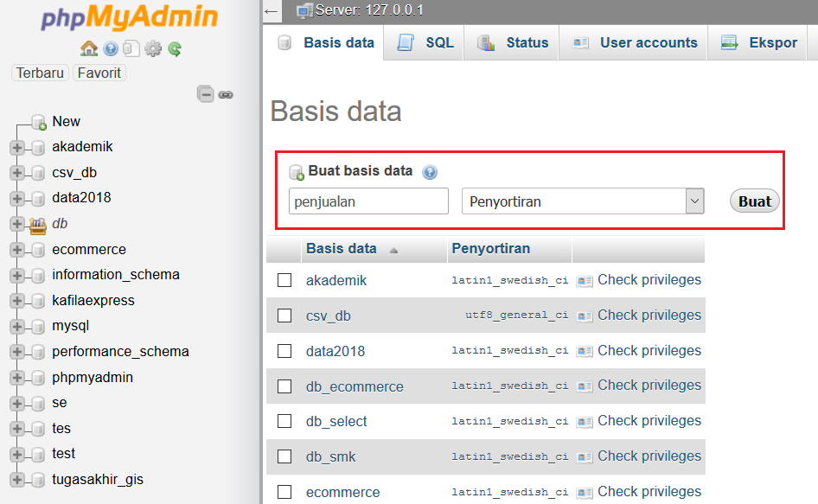Expand the information_schema tree node
This screenshot has width=818, height=504.
pyautogui.click(x=16, y=276)
